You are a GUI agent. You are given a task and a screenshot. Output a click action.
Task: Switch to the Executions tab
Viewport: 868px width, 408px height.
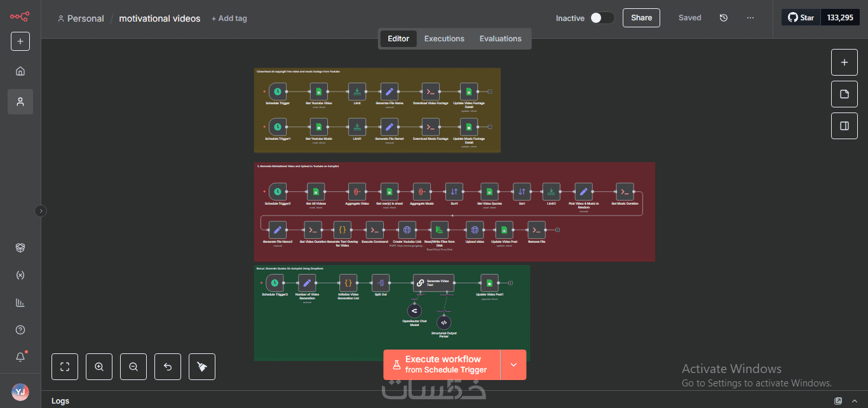point(444,39)
